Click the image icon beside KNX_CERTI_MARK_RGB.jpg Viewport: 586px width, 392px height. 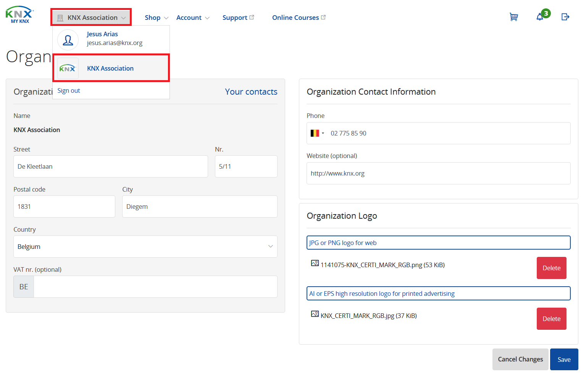point(315,314)
